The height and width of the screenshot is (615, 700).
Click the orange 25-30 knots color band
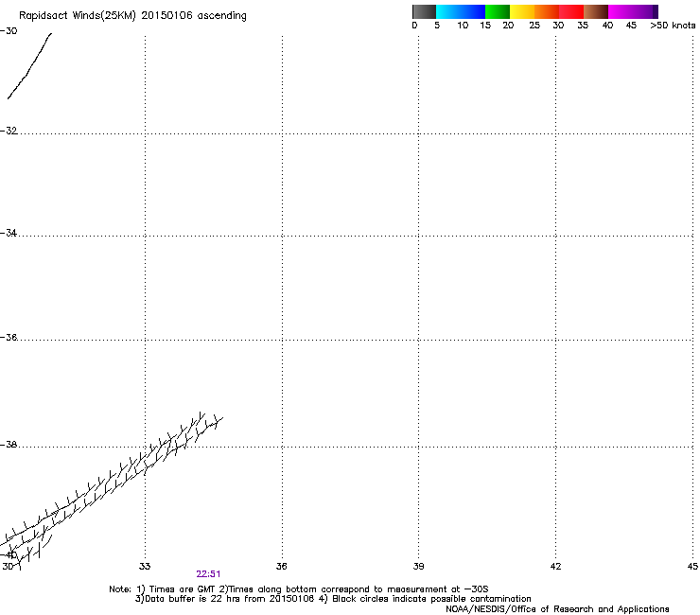click(x=547, y=11)
